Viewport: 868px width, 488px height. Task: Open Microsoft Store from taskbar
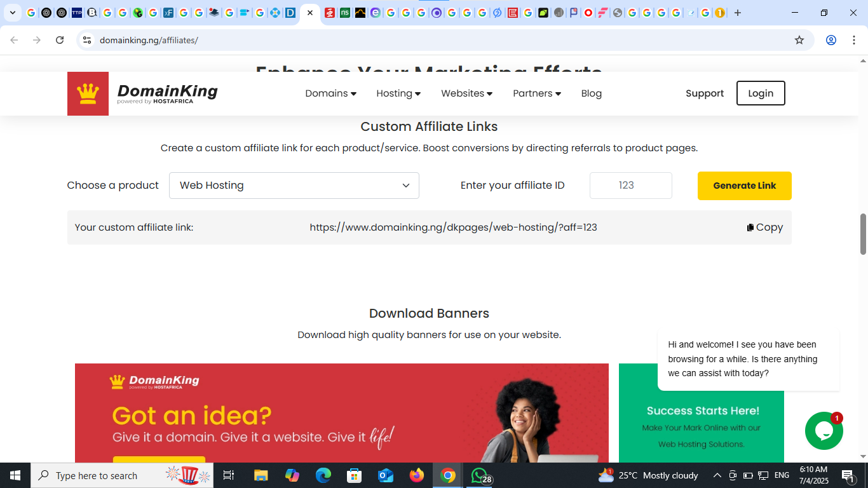tap(354, 475)
